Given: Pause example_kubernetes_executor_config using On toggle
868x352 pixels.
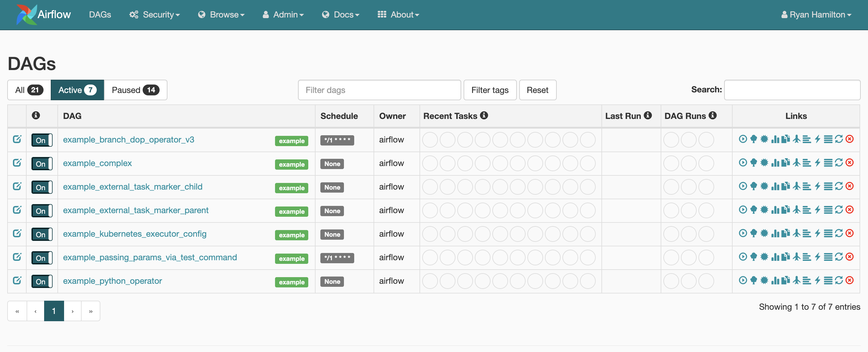Looking at the screenshot, I should pyautogui.click(x=42, y=234).
